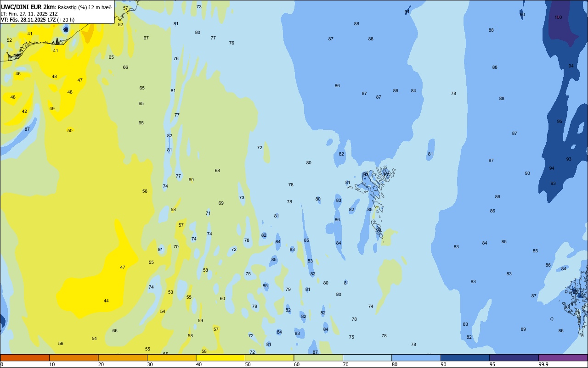Viewport: 588px width, 368px height.
Task: Select the 10–20 orange legend segment
Action: [73, 357]
